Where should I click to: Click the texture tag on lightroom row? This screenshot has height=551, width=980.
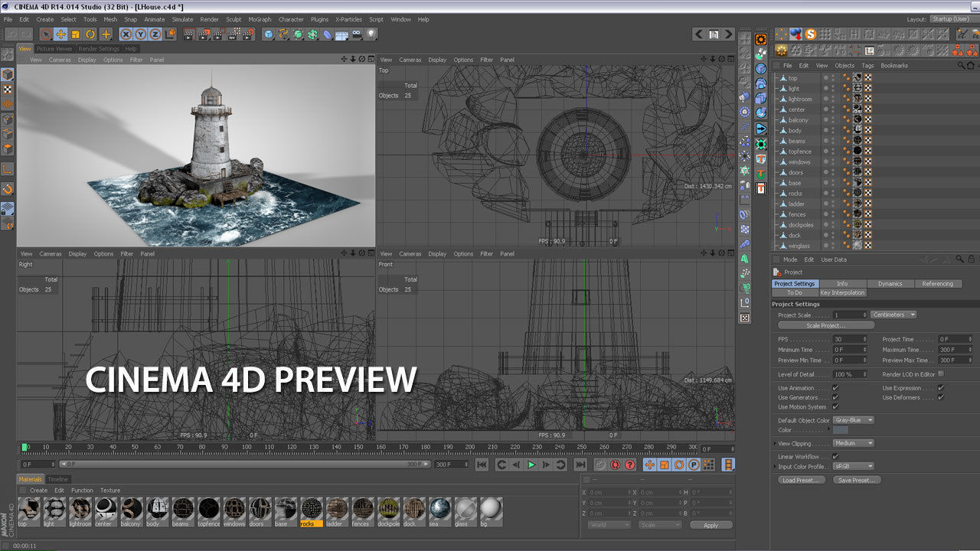click(x=857, y=99)
